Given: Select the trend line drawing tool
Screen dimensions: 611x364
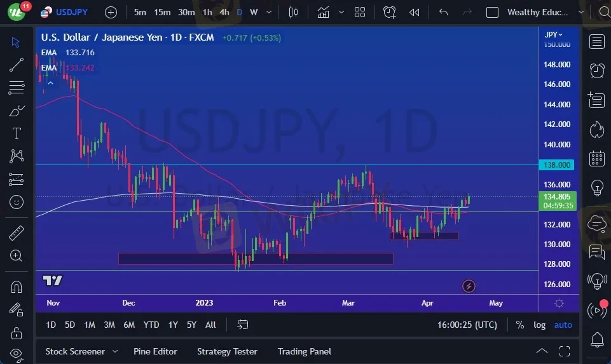Looking at the screenshot, I should point(17,64).
